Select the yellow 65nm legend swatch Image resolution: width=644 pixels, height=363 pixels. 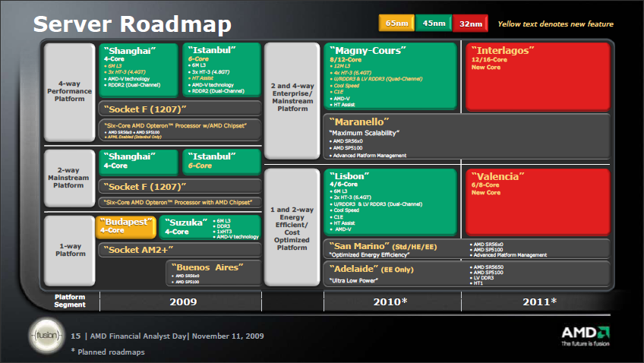click(x=396, y=23)
